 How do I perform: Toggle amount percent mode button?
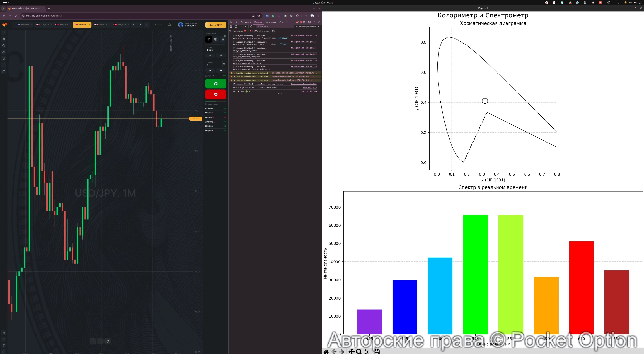pyautogui.click(x=224, y=64)
